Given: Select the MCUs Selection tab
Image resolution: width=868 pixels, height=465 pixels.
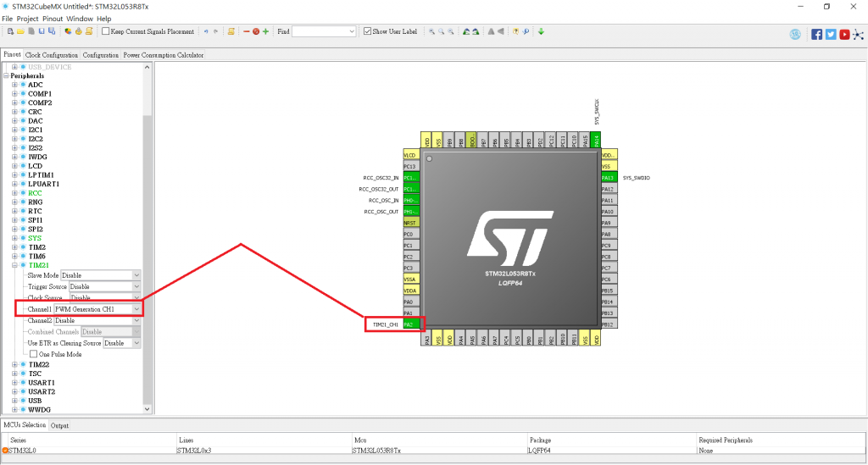Looking at the screenshot, I should [x=25, y=425].
